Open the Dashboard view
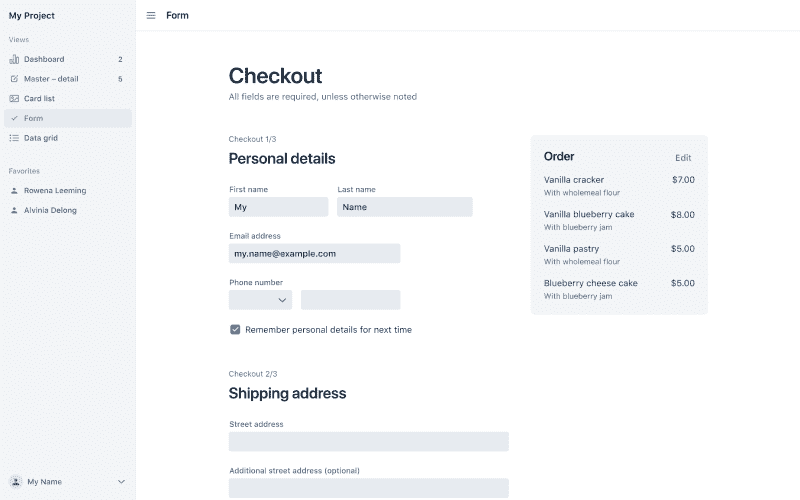Image resolution: width=800 pixels, height=500 pixels. pos(44,59)
